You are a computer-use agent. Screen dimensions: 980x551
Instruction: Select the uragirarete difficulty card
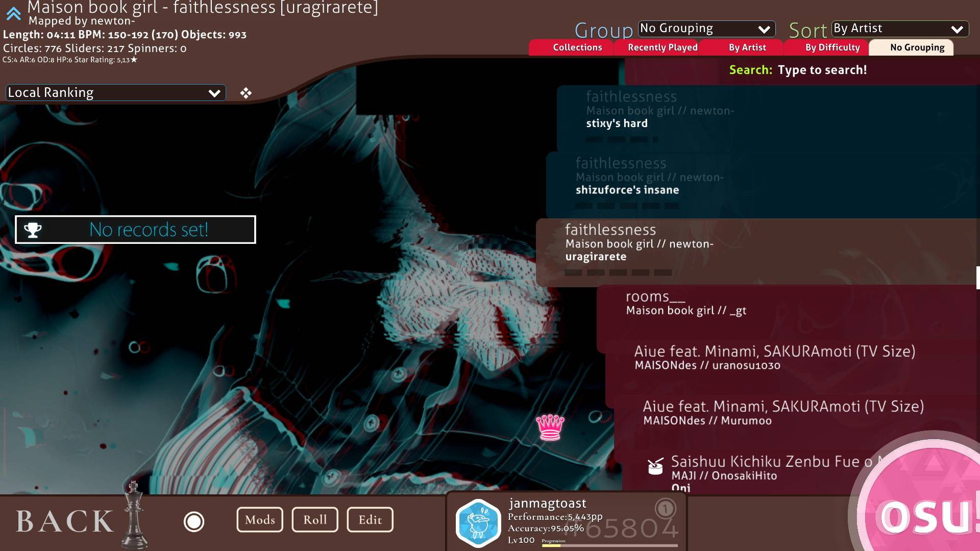pyautogui.click(x=758, y=252)
